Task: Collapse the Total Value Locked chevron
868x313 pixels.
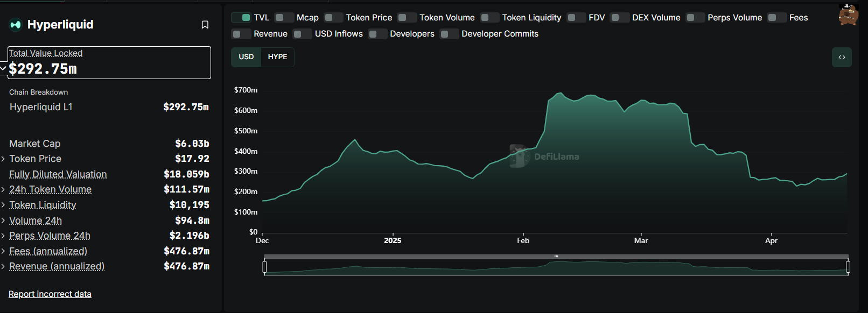Action: point(3,69)
